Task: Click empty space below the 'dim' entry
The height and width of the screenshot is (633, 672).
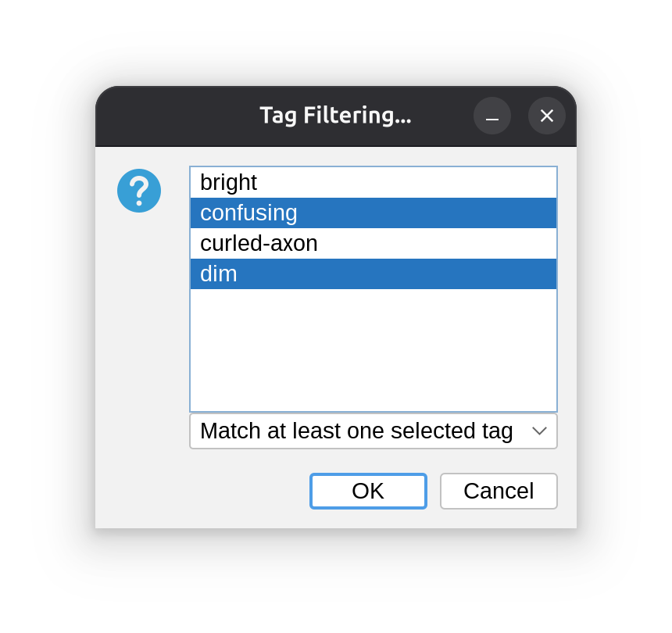Action: click(374, 350)
